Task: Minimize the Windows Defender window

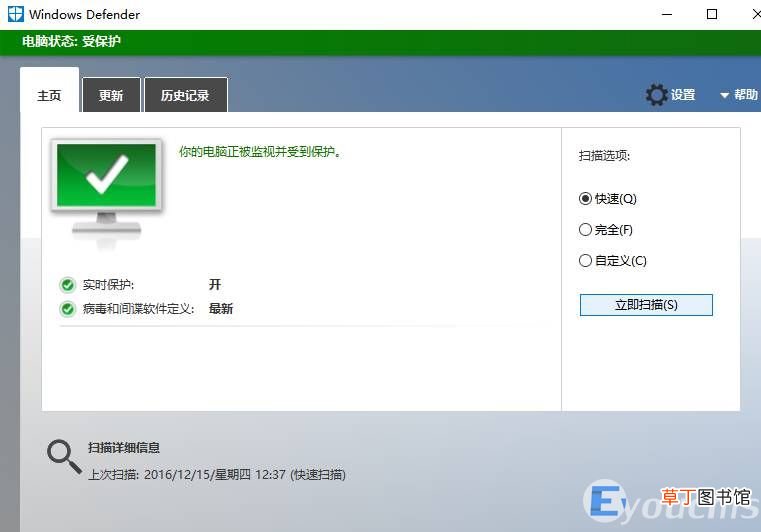Action: [x=667, y=14]
